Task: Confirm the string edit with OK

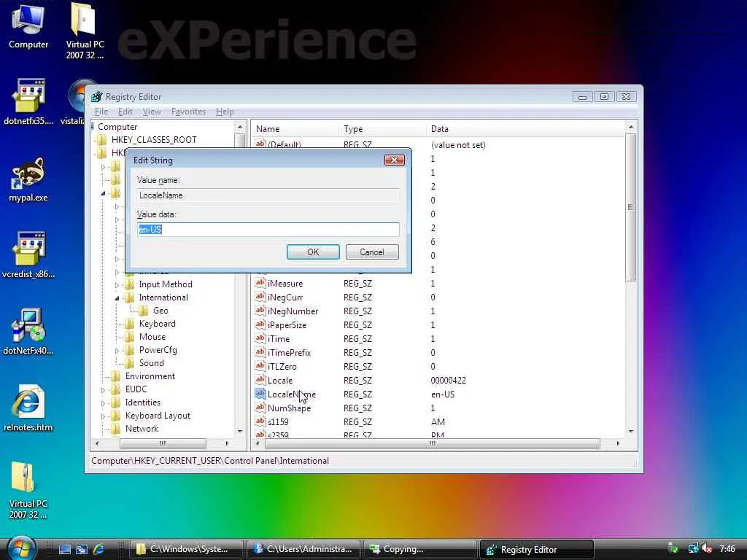Action: pyautogui.click(x=313, y=252)
